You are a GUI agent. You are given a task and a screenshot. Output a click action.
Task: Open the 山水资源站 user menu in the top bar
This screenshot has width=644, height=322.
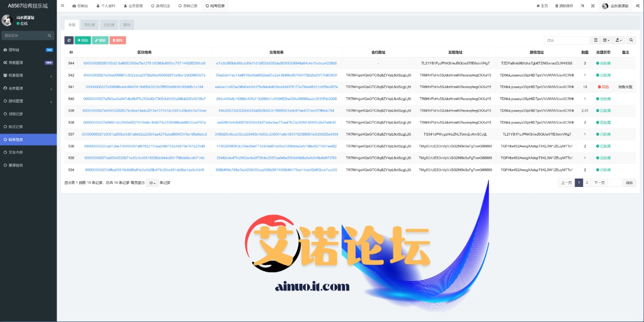tap(615, 6)
